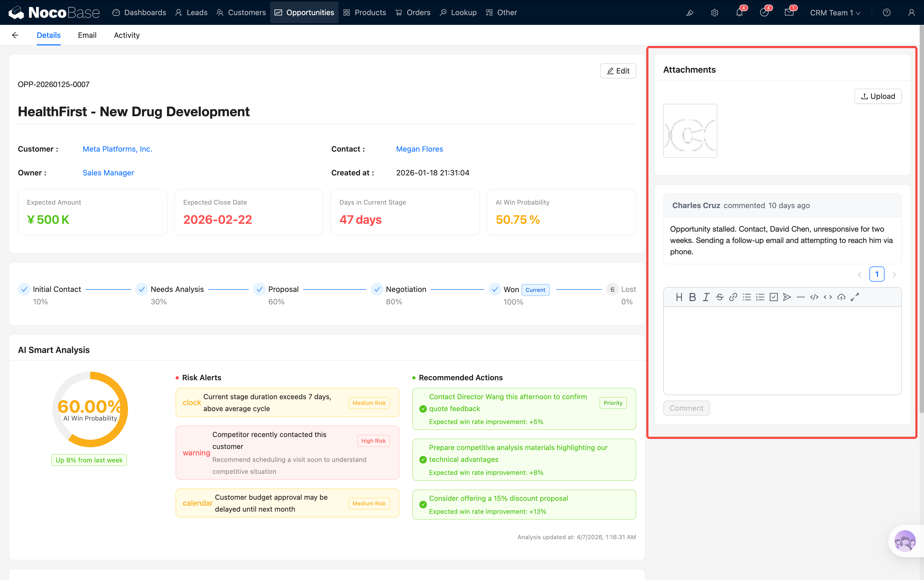Insert a link via comment editor toolbar
Screen dimensions: 924x580
pos(733,297)
